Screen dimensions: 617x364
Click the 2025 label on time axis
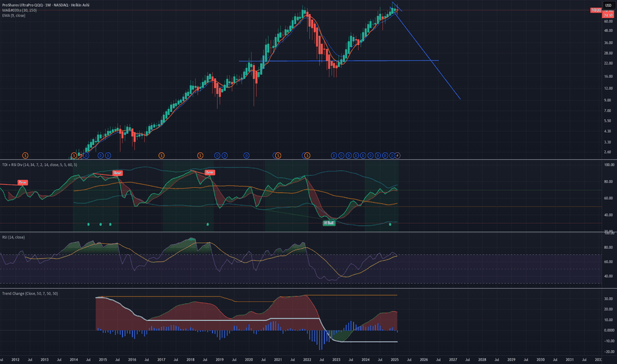(x=395, y=359)
